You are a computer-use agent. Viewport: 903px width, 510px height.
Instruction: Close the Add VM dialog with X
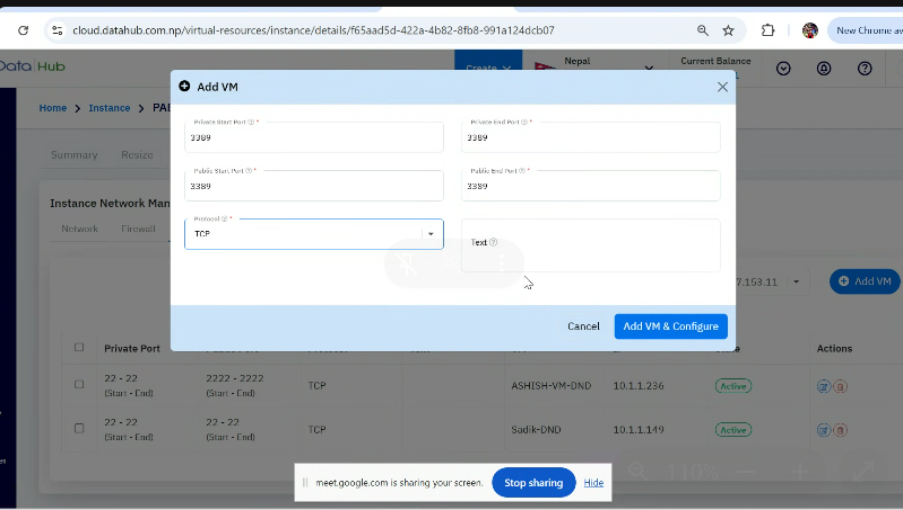[722, 87]
